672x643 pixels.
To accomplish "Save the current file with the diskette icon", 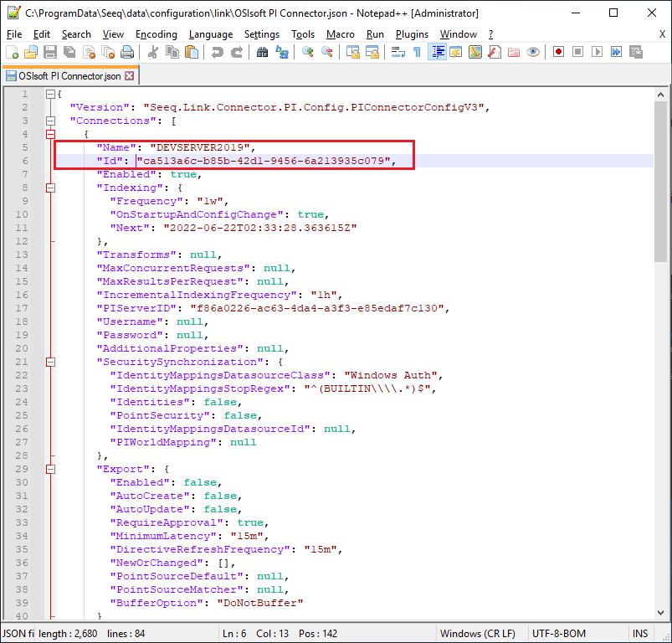I will [x=50, y=52].
